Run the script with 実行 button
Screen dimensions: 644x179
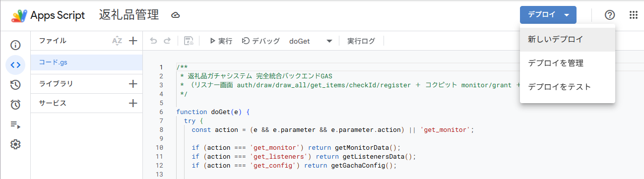(x=221, y=41)
